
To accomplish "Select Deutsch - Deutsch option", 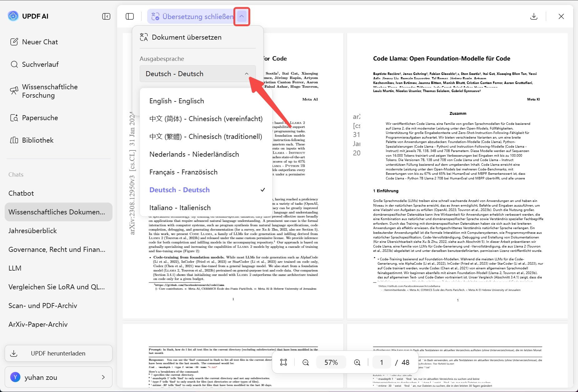I will [x=206, y=190].
